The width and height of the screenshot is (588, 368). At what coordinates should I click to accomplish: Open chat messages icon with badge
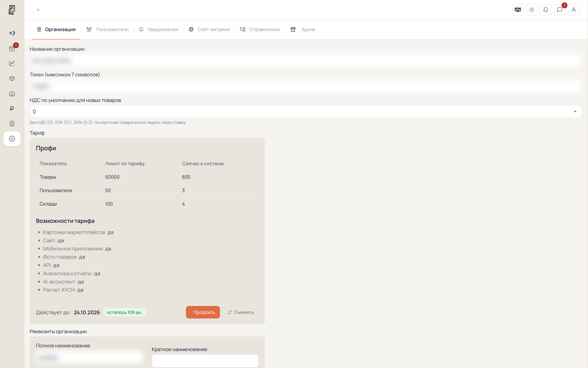(560, 10)
